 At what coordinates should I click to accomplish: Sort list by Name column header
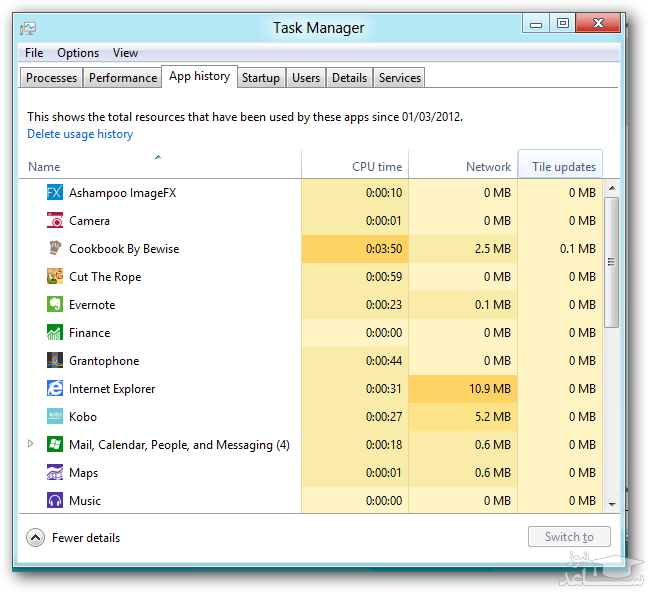pos(44,167)
